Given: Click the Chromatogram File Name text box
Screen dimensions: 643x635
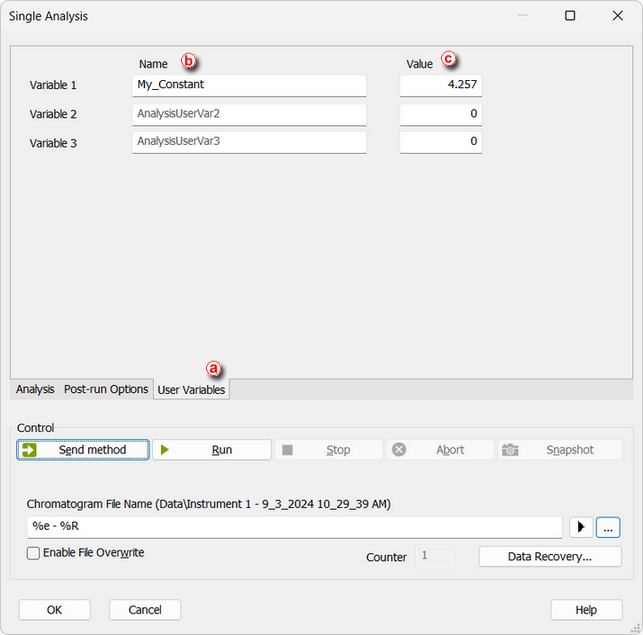Looking at the screenshot, I should point(294,527).
